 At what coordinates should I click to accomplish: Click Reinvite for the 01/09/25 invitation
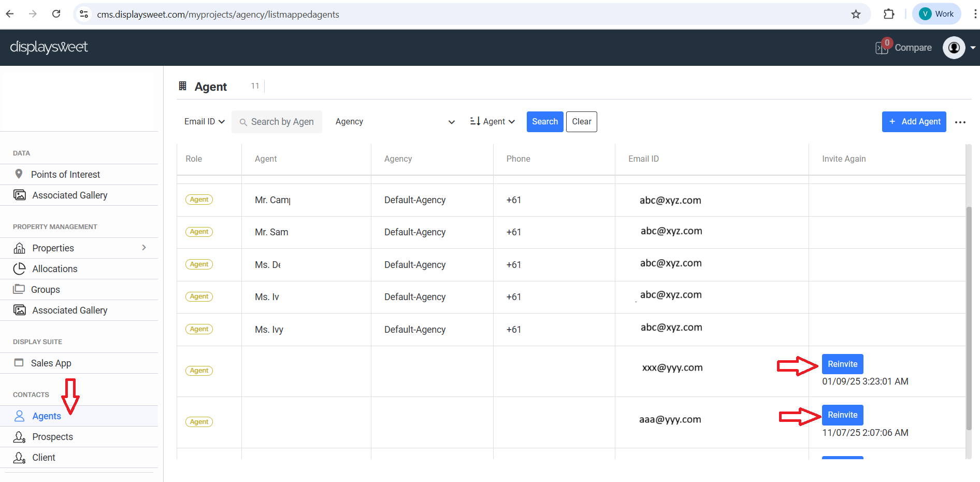tap(842, 364)
